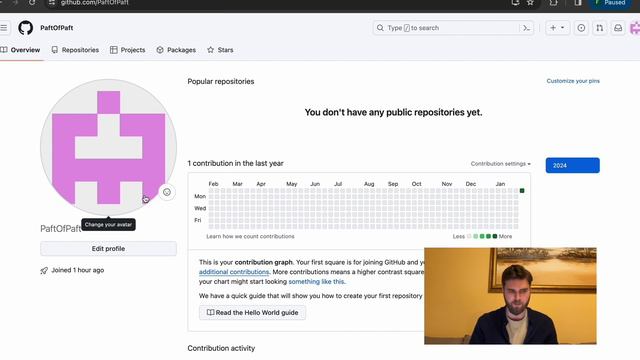640x360 pixels.
Task: Open the Stars tab
Action: pyautogui.click(x=220, y=50)
